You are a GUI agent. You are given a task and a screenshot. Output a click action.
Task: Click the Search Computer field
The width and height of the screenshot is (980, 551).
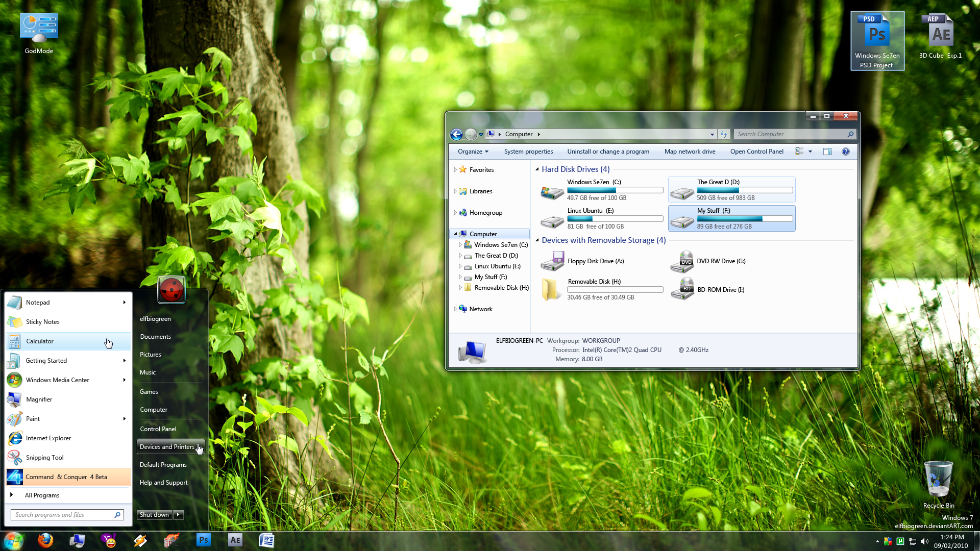coord(795,134)
